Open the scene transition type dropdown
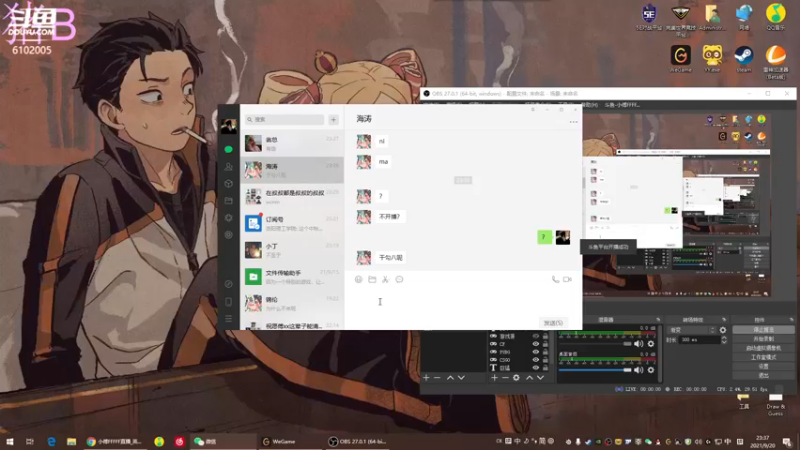 pyautogui.click(x=691, y=330)
